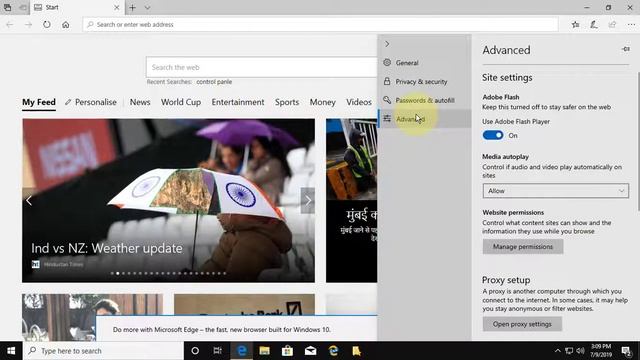640x360 pixels.
Task: Open network status tray icon
Action: pos(569,351)
